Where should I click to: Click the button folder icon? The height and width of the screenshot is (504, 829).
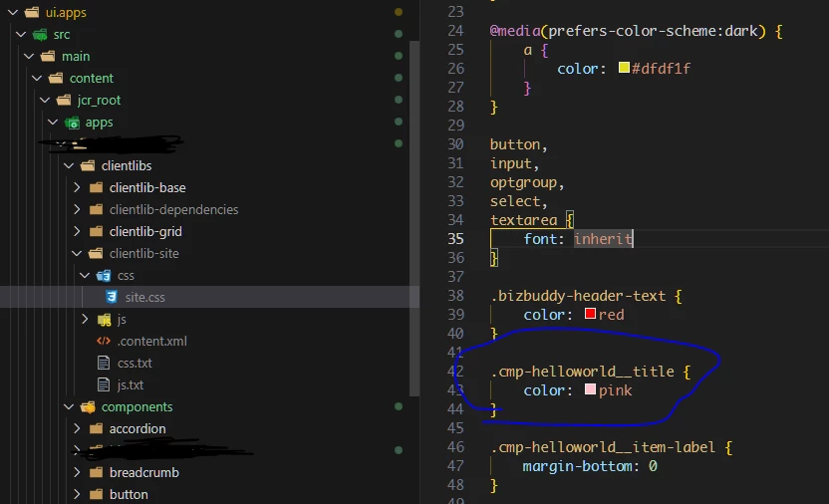[x=96, y=494]
